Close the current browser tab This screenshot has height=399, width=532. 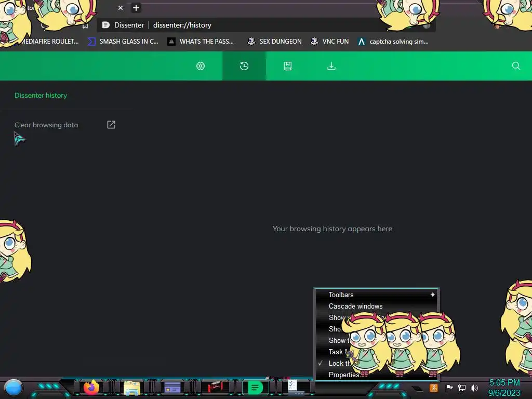pos(121,8)
